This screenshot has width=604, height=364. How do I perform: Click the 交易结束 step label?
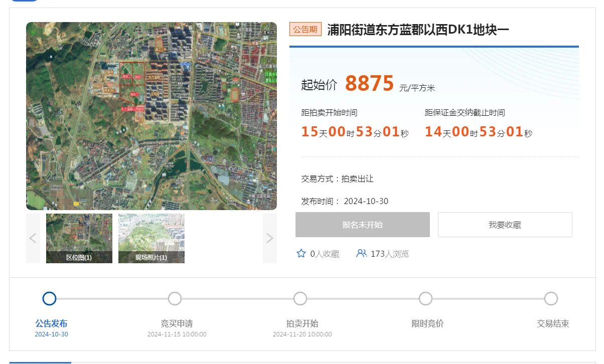click(553, 323)
